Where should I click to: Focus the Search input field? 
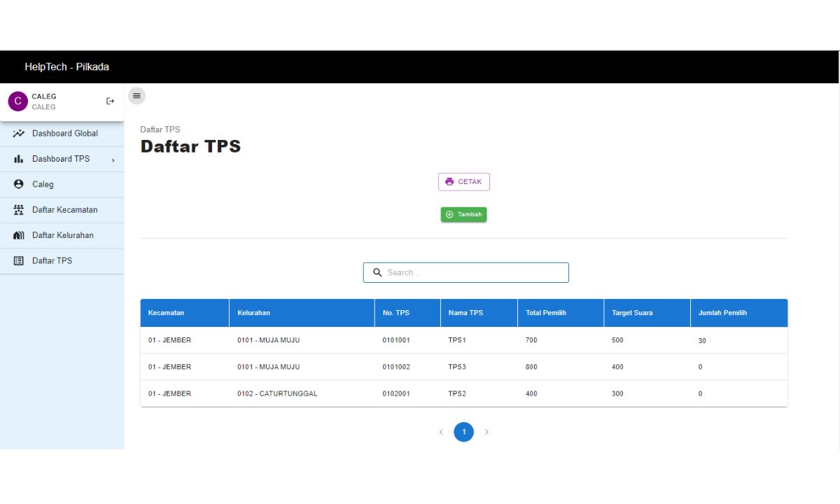473,272
